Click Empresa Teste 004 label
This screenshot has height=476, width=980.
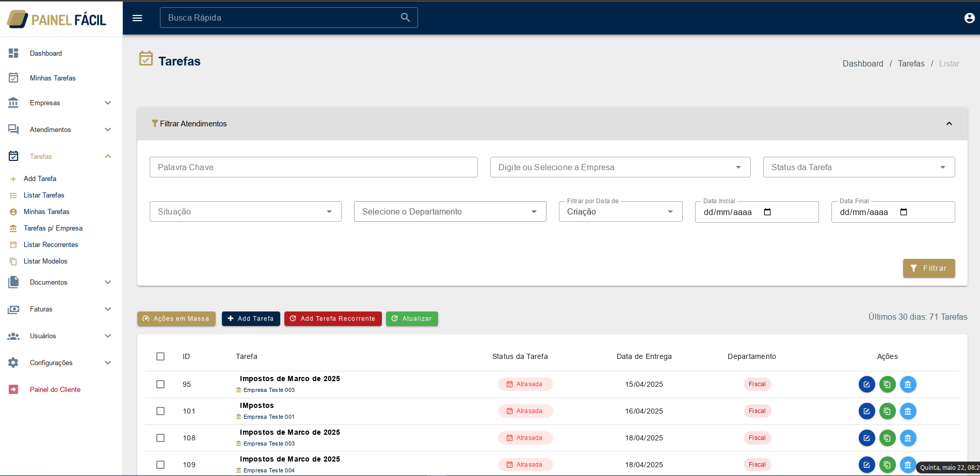269,470
